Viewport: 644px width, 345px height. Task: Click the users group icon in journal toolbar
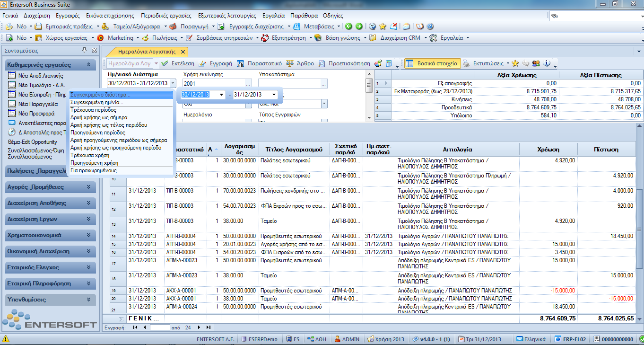(x=536, y=63)
